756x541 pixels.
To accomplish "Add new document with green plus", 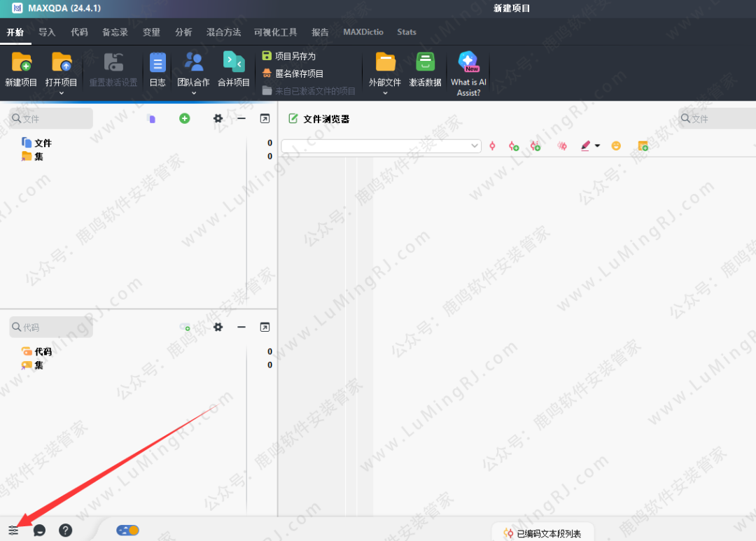I will 184,119.
